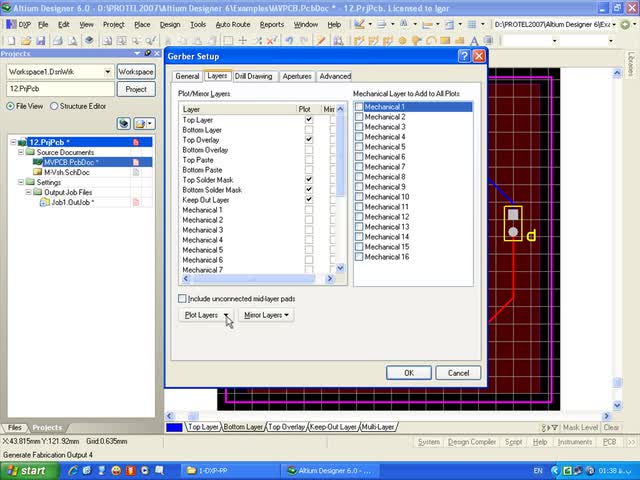Click the Save icon in main toolbar

[39, 41]
